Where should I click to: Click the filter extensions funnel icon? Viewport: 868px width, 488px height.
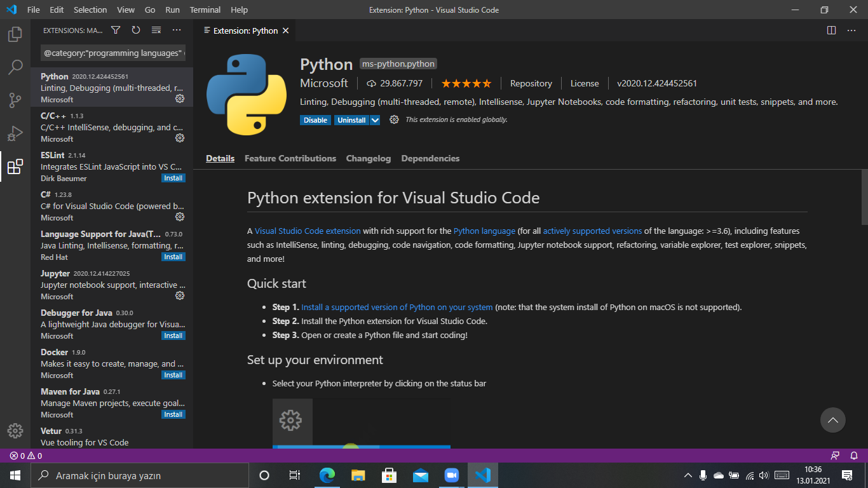click(116, 30)
